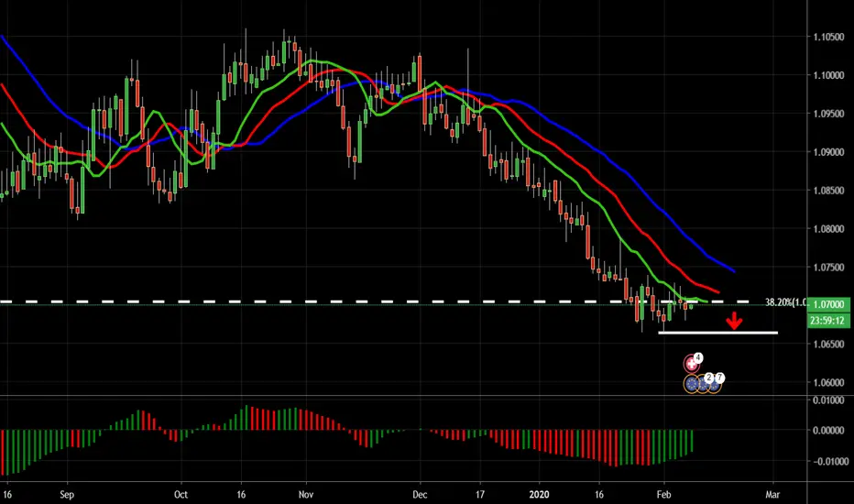Click the Sep label on time axis

tap(67, 495)
